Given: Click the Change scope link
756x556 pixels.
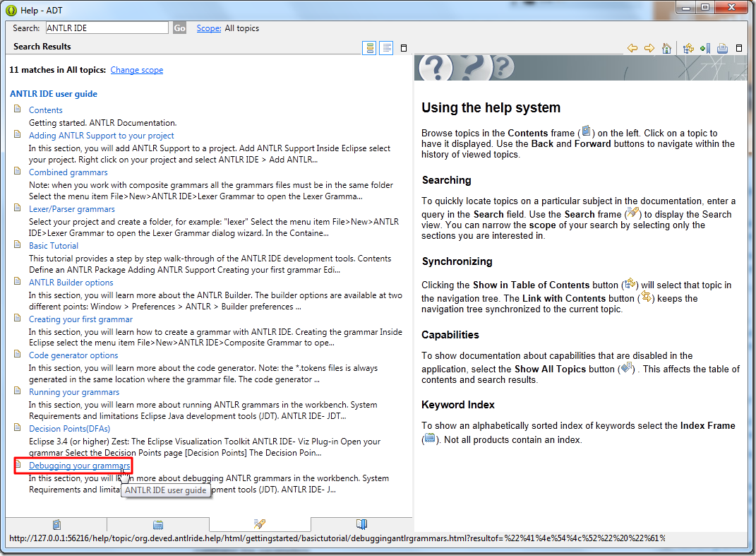Looking at the screenshot, I should [x=137, y=70].
